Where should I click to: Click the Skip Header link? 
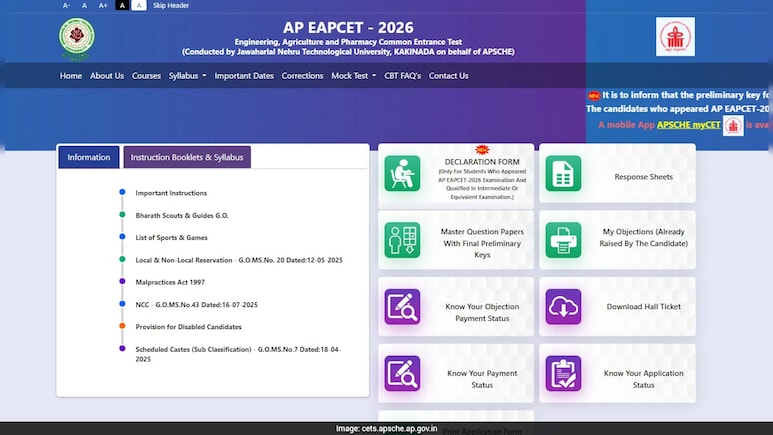(x=171, y=5)
